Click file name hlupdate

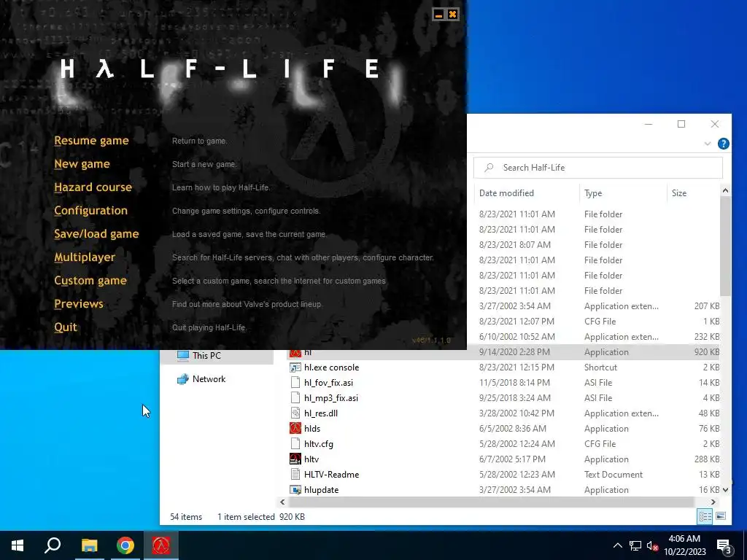[321, 489]
